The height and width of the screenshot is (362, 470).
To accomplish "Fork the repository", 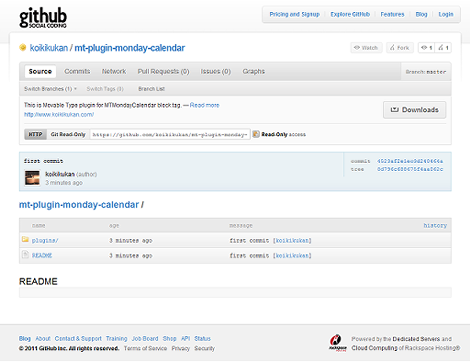I will [x=400, y=48].
